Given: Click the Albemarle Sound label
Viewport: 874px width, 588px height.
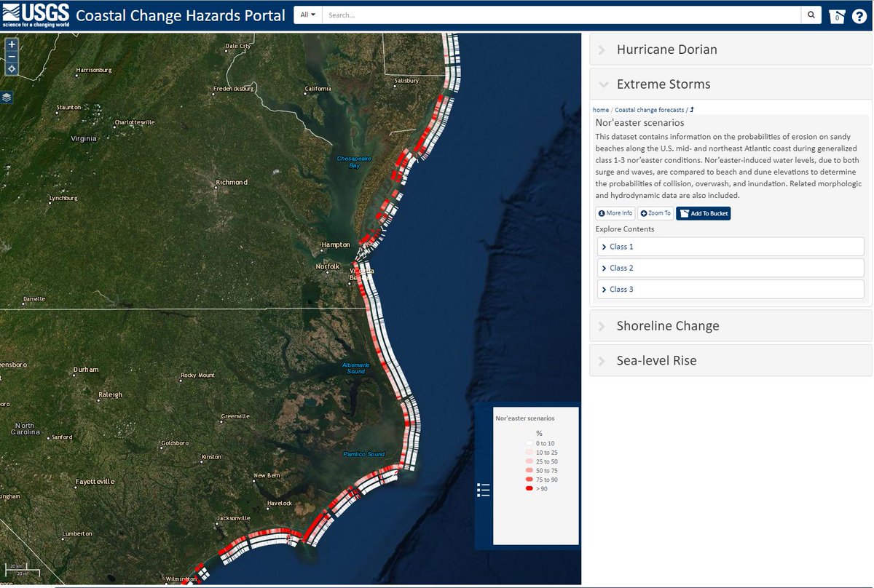Looking at the screenshot, I should pos(356,367).
